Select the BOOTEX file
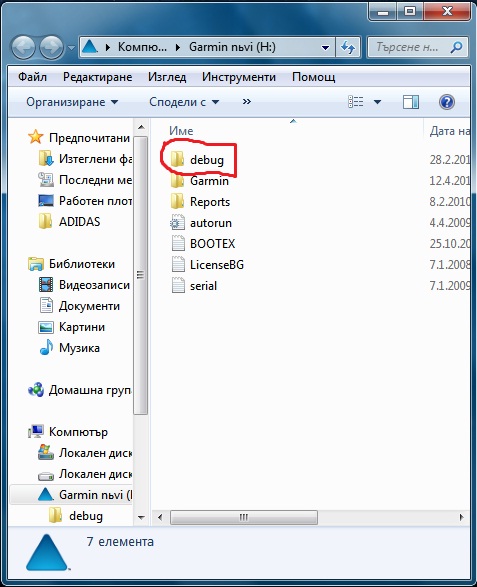 [x=212, y=244]
